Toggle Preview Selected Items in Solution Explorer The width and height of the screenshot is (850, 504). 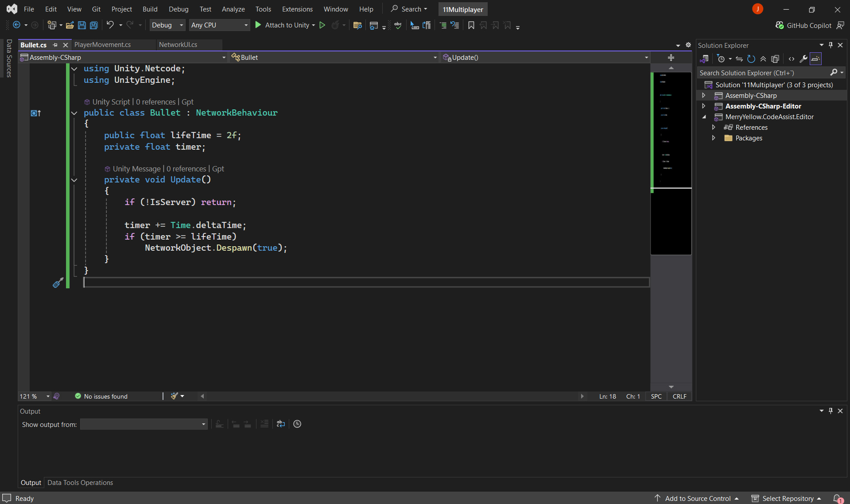point(815,59)
